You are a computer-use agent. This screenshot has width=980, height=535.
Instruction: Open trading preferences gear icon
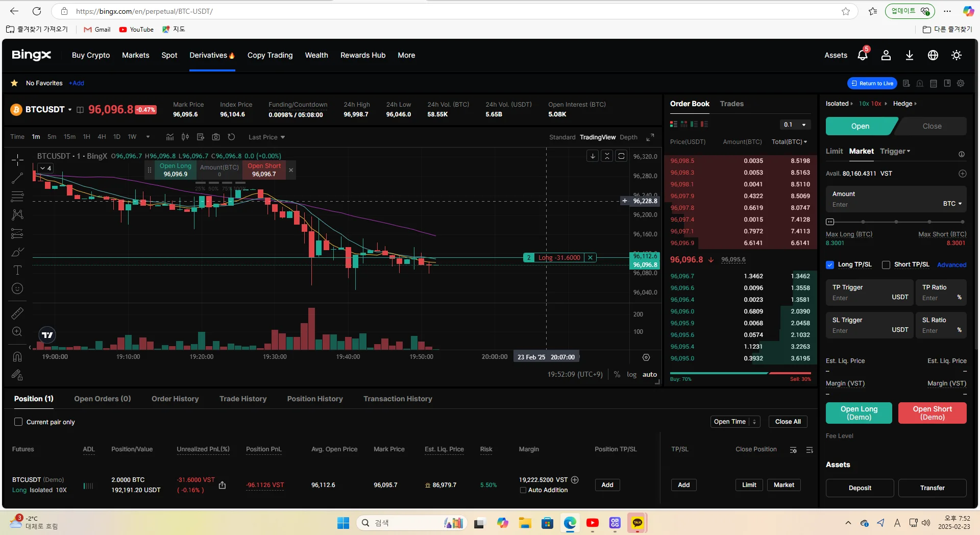point(961,83)
